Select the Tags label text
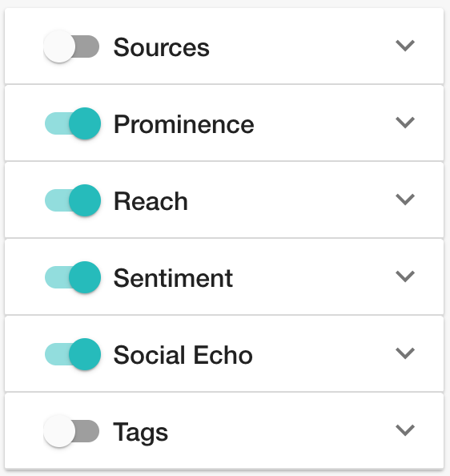The image size is (450, 476). point(140,433)
